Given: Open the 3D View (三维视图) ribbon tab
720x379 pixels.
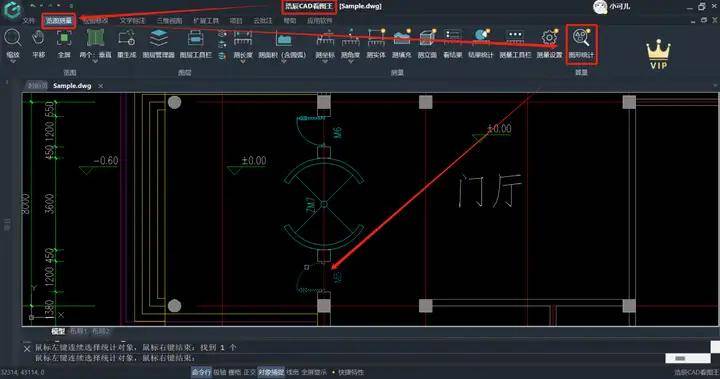Looking at the screenshot, I should pyautogui.click(x=169, y=21).
